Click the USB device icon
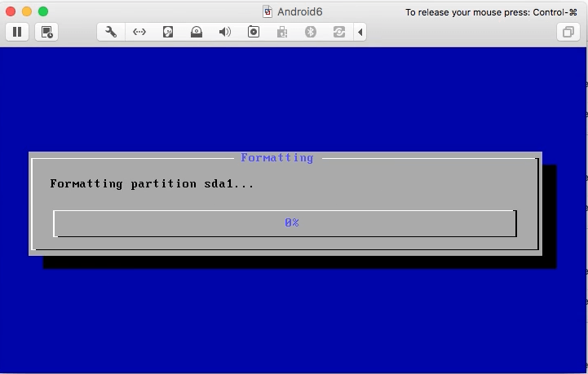588x374 pixels. coord(282,32)
